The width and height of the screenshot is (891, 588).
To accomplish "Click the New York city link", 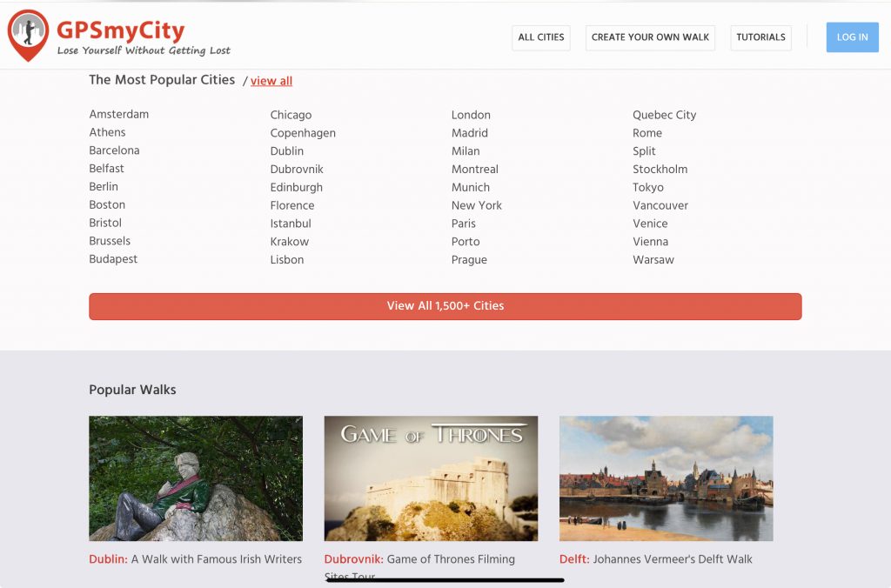I will (x=476, y=205).
